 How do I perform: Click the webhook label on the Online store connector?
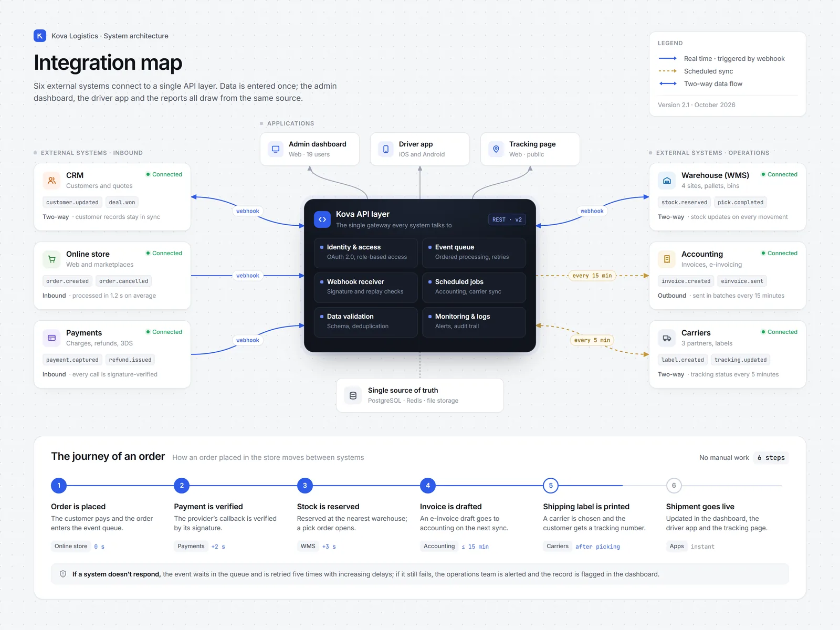tap(248, 276)
